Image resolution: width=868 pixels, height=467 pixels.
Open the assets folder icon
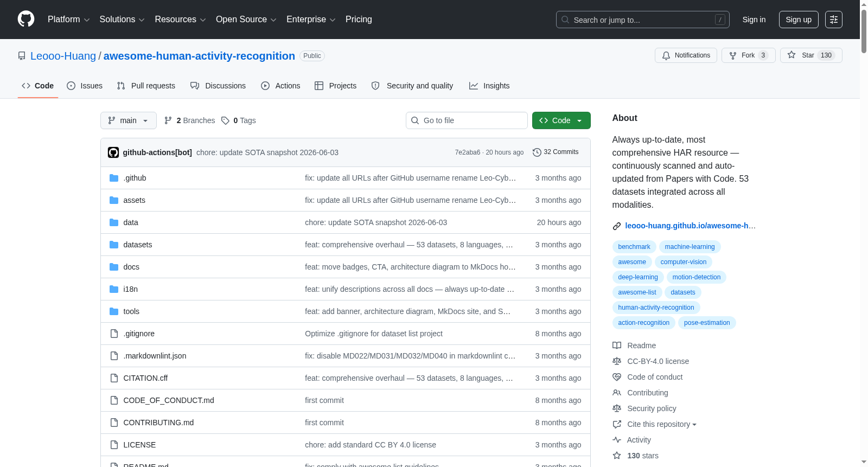114,200
